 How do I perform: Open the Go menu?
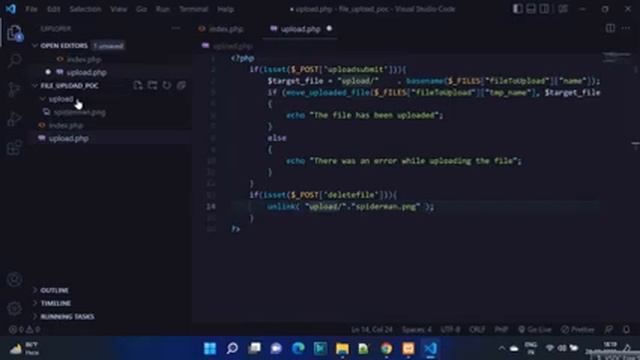[x=141, y=9]
